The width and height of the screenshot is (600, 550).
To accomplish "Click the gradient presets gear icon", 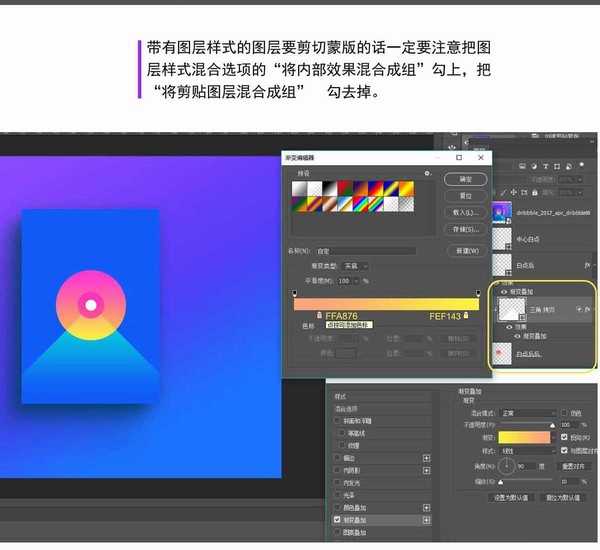I will pos(427,173).
